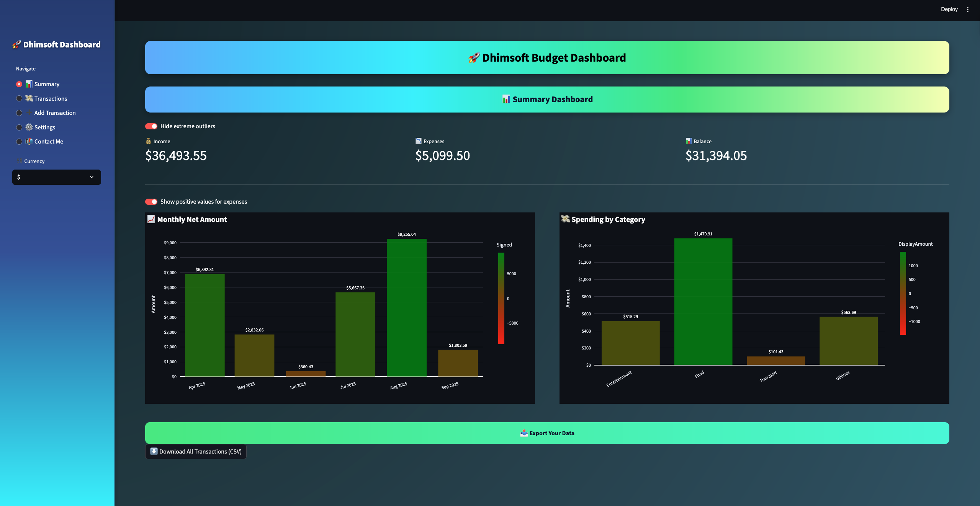Click the rocket icon in the sidebar header

(16, 44)
